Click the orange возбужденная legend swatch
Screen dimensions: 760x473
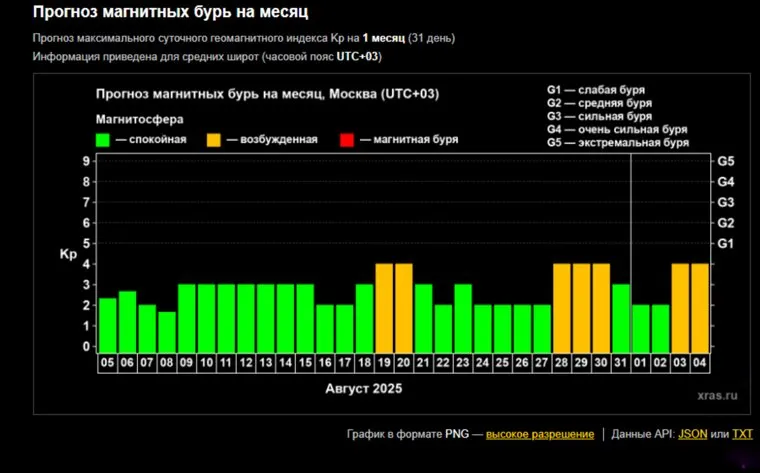(x=214, y=139)
